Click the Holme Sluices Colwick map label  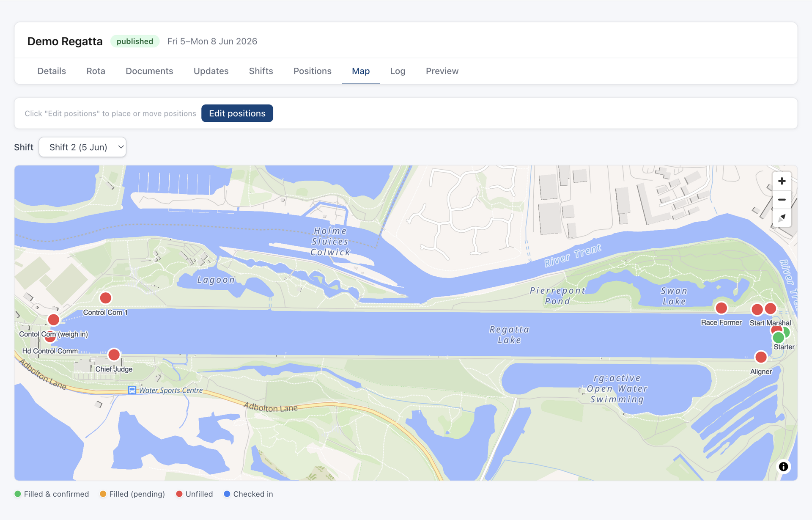(x=330, y=242)
